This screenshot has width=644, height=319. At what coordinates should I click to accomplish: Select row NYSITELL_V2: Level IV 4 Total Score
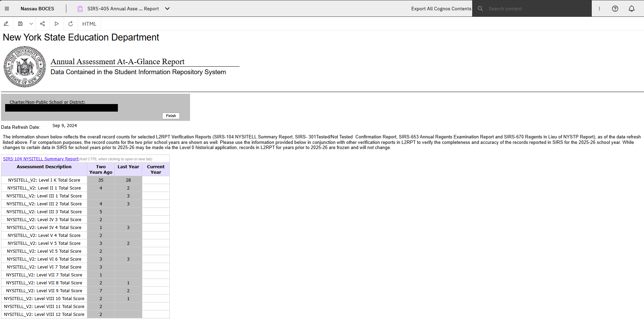click(85, 227)
